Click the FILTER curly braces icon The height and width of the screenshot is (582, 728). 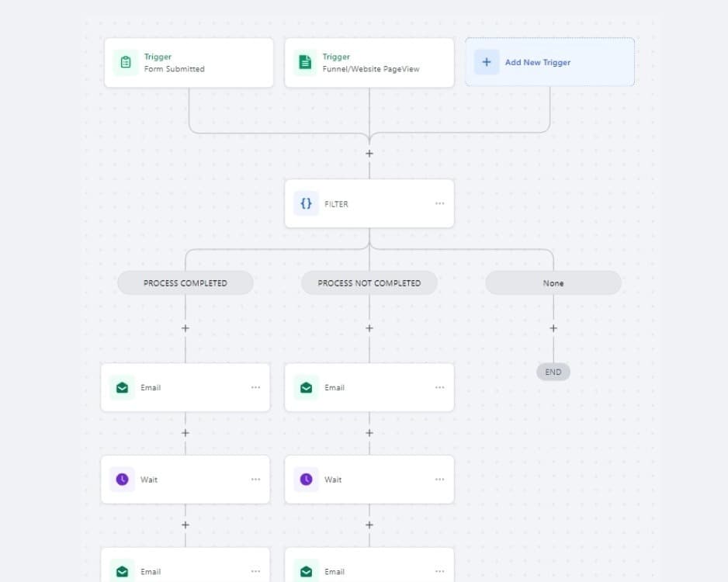(306, 204)
